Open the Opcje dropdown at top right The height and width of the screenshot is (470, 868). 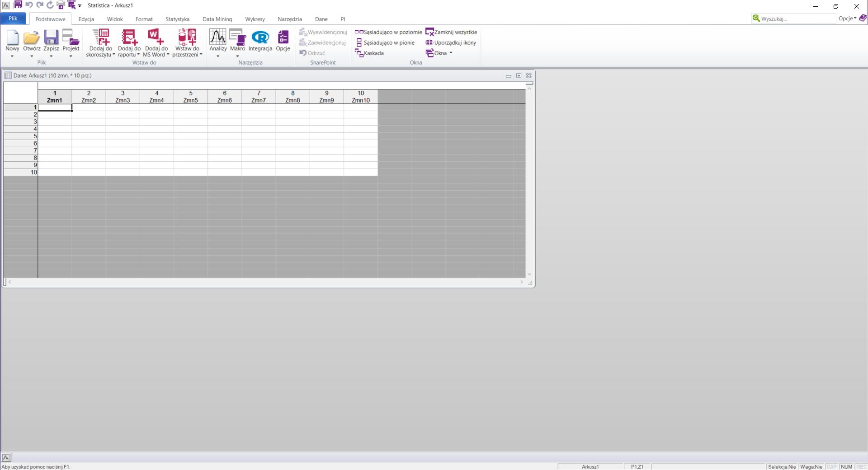click(847, 19)
